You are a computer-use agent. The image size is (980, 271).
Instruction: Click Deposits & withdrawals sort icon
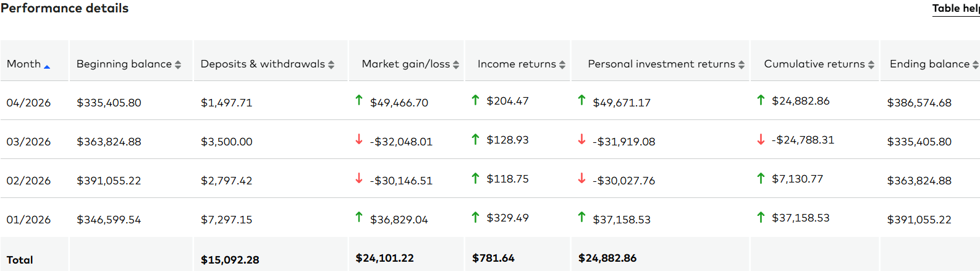(331, 64)
